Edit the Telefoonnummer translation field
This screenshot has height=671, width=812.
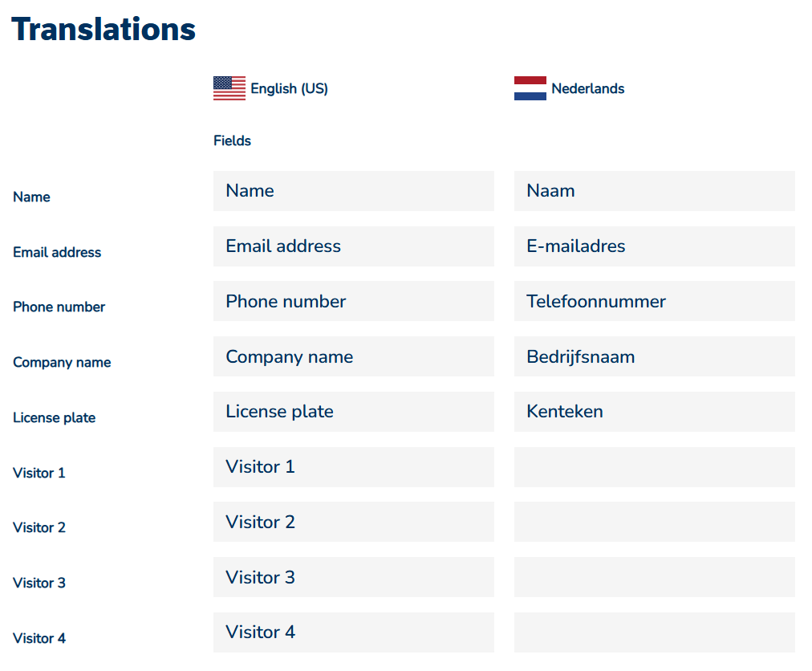(x=654, y=302)
